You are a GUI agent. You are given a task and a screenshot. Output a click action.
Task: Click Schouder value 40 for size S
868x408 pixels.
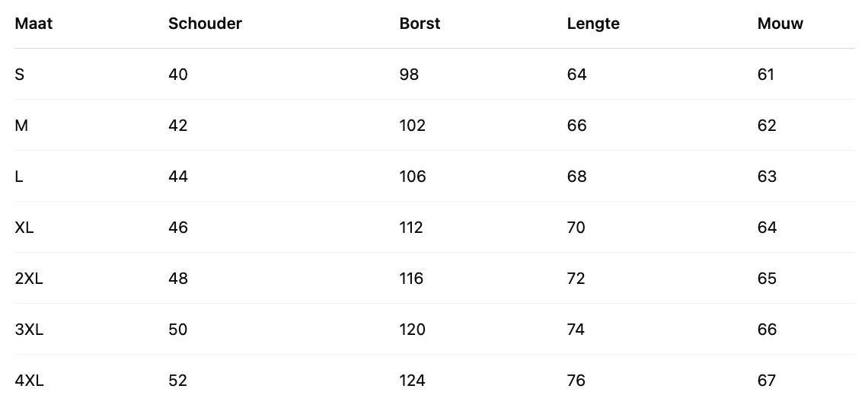pyautogui.click(x=177, y=75)
